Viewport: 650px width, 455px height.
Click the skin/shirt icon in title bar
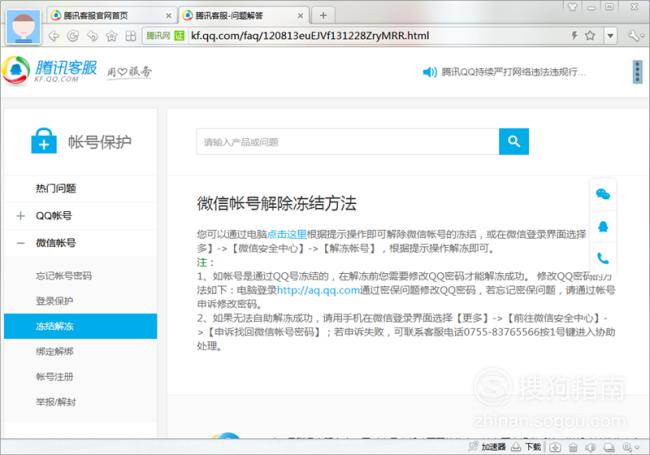click(572, 7)
